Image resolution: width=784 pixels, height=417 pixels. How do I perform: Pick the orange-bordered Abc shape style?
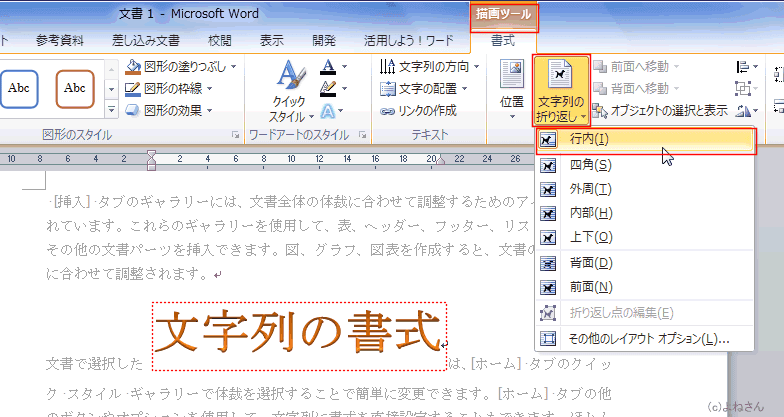point(75,88)
